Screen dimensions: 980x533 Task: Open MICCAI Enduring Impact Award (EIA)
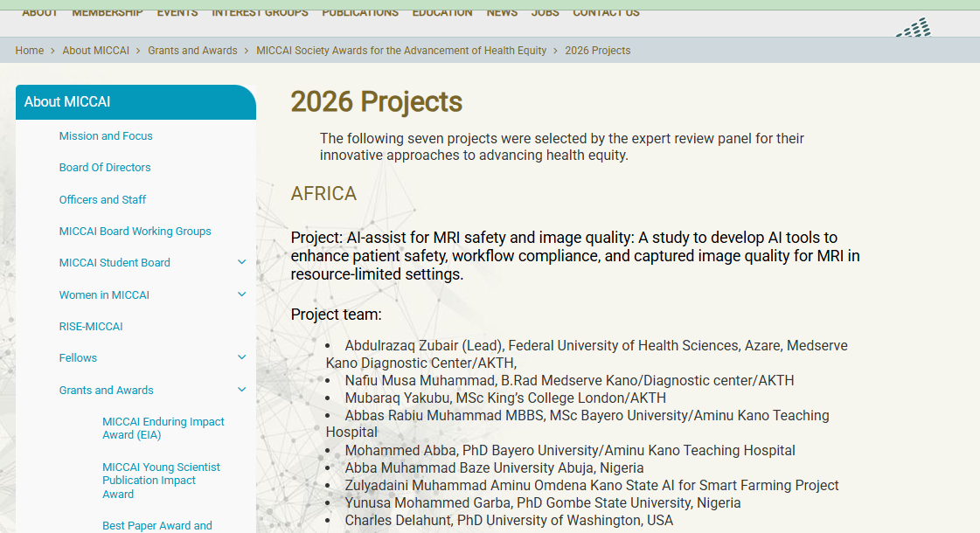pos(163,428)
